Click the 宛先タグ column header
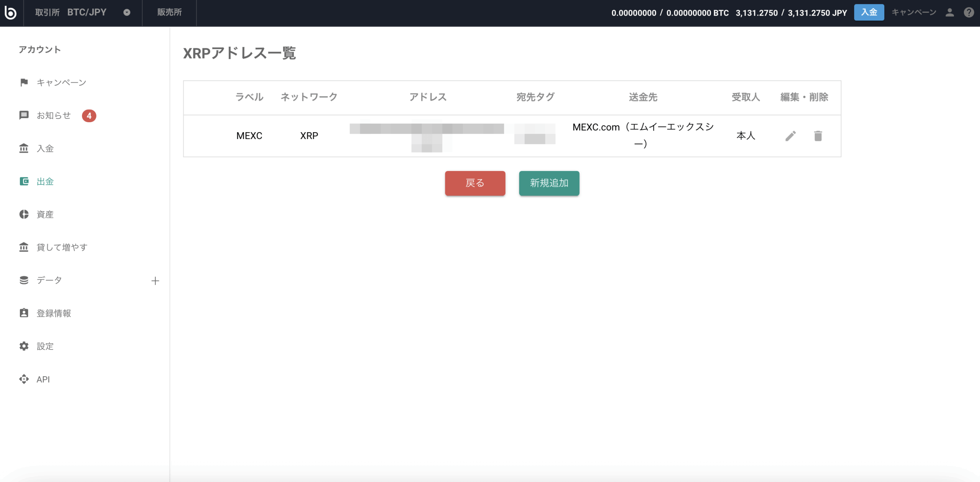The height and width of the screenshot is (482, 980). point(535,97)
